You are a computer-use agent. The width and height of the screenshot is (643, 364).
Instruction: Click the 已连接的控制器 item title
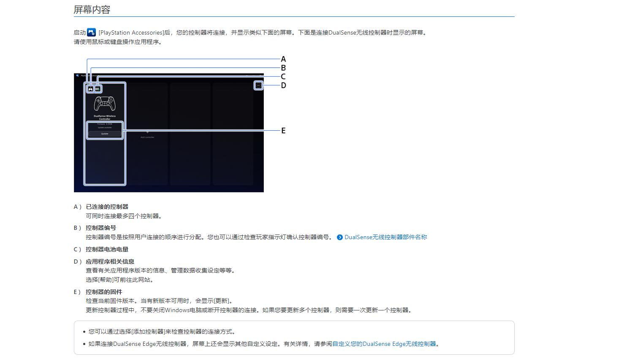pos(107,207)
